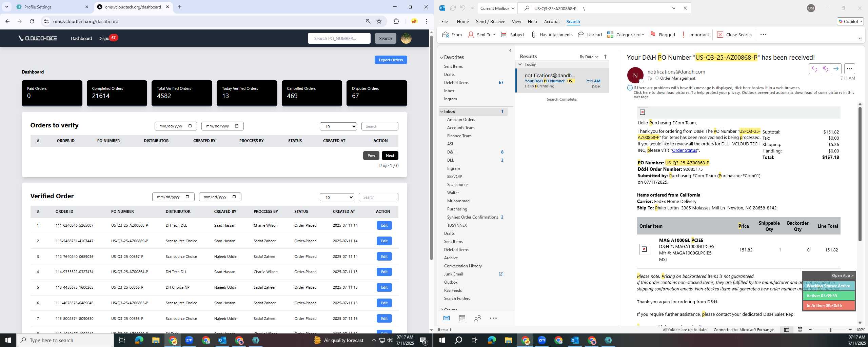Viewport: 868px width, 347px height.
Task: Click the Chrome back arrow
Action: pos(7,21)
